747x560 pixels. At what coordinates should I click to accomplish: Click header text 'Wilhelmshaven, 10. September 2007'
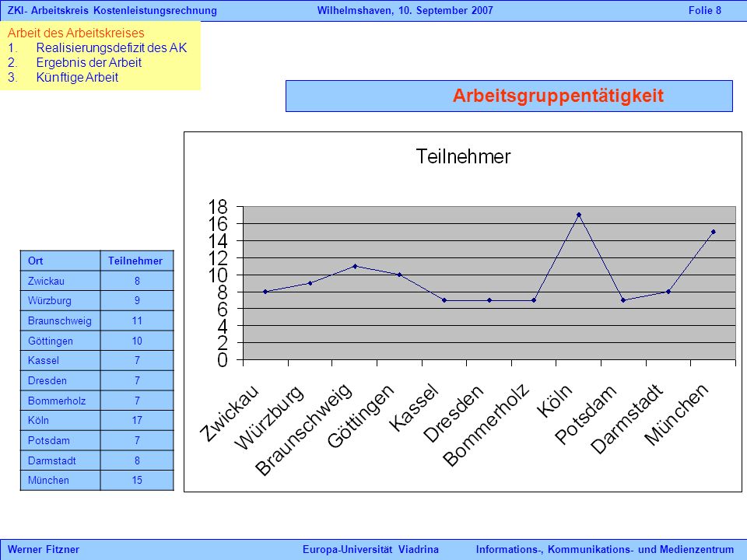click(405, 10)
